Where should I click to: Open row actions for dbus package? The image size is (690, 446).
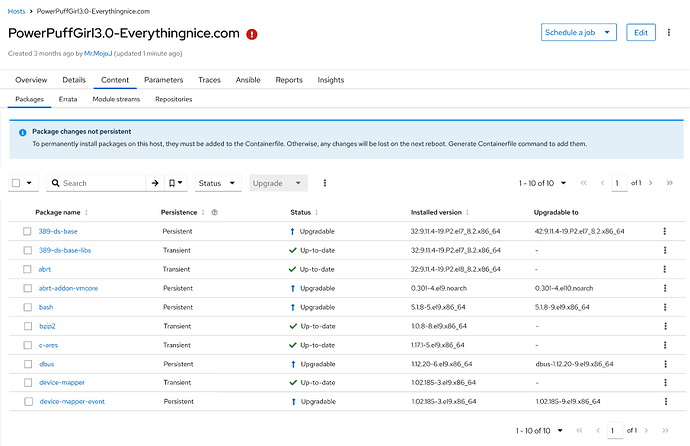pyautogui.click(x=665, y=364)
